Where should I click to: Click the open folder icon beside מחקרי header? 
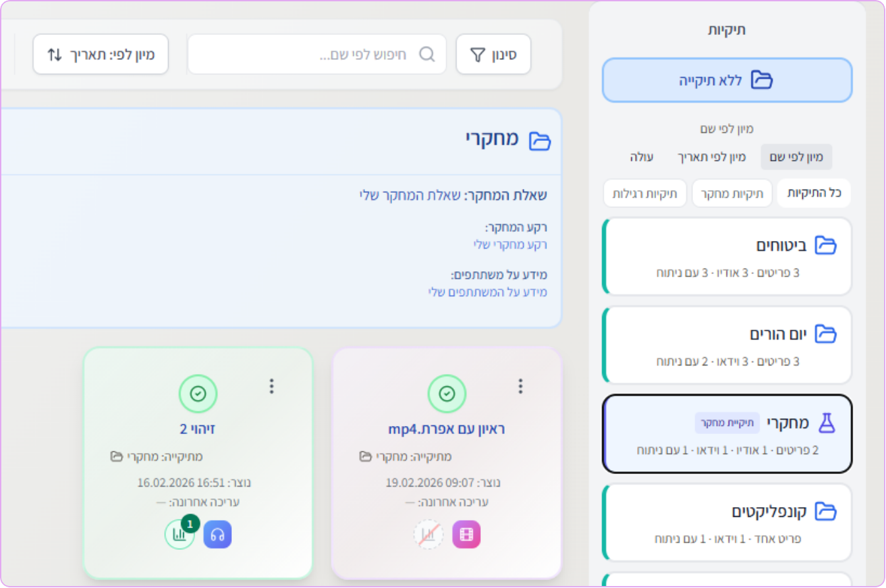click(539, 140)
